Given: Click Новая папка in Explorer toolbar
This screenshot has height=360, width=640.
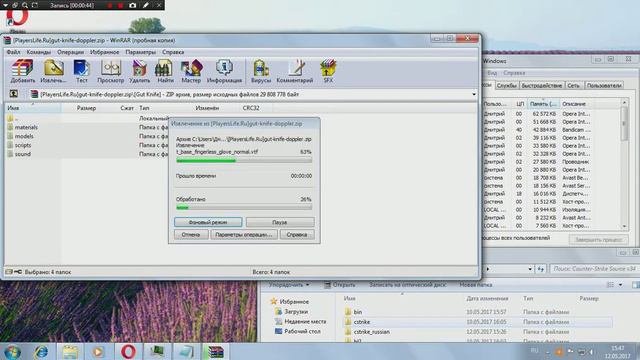Looking at the screenshot, I should pyautogui.click(x=476, y=285).
